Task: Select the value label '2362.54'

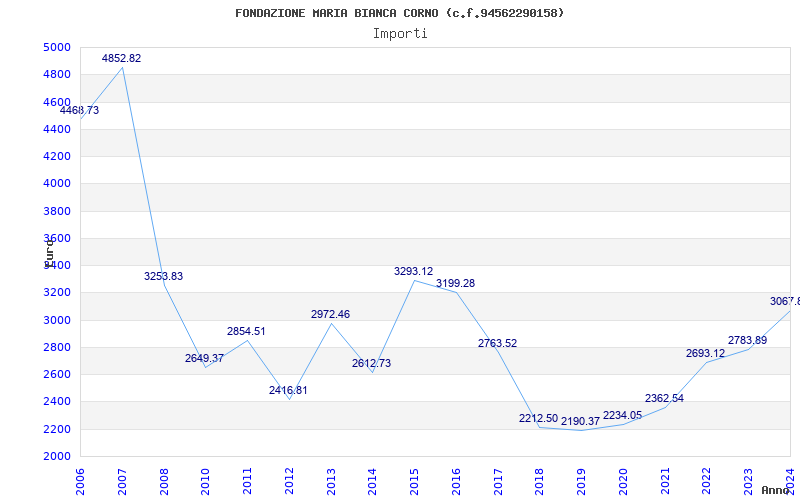Action: click(664, 398)
